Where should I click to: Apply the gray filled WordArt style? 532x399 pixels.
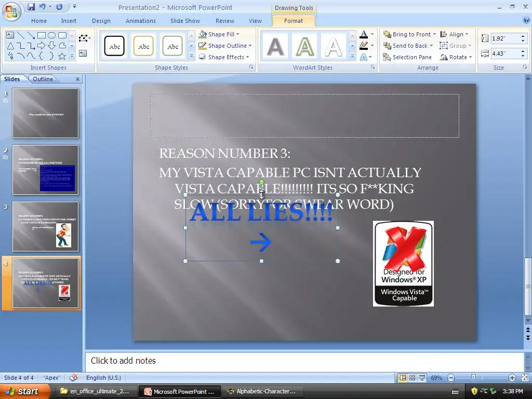(275, 46)
